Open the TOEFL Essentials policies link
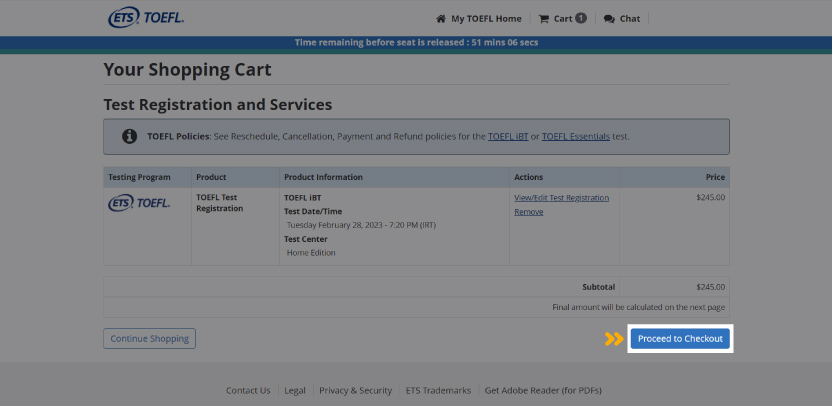832x406 pixels. [576, 136]
